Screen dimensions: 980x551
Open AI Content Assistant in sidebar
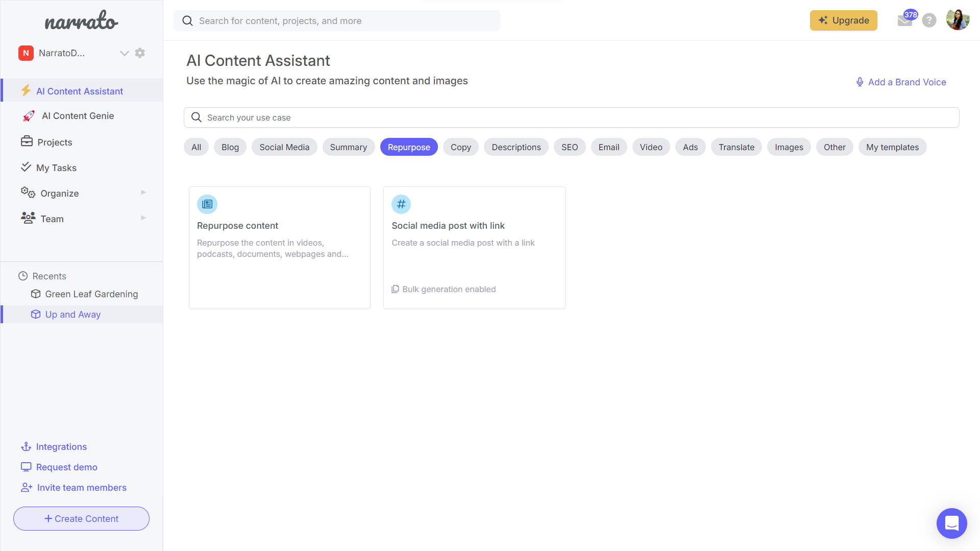click(x=82, y=91)
